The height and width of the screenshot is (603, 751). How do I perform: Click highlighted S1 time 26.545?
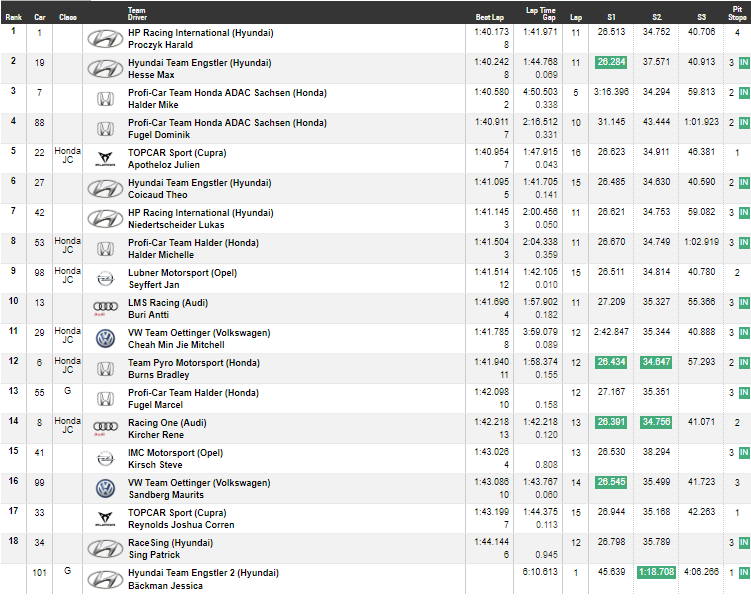click(x=611, y=482)
